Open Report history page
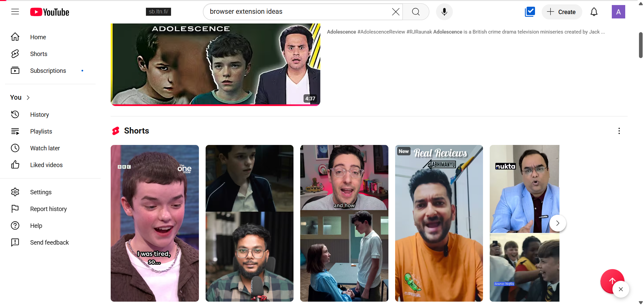This screenshot has width=644, height=306. (50, 209)
